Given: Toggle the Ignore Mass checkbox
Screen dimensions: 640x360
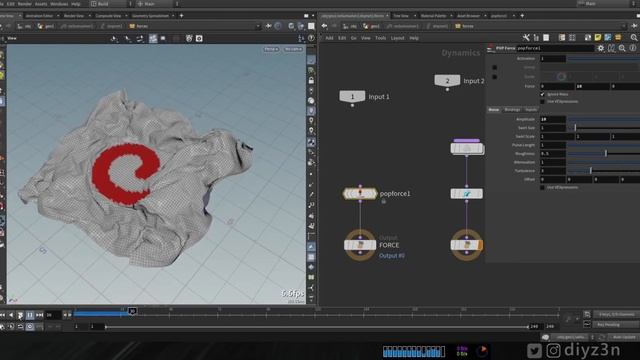Looking at the screenshot, I should coord(542,94).
